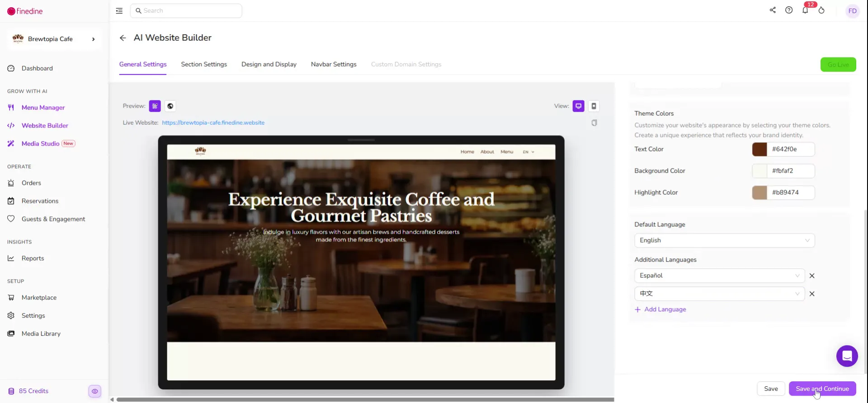
Task: Select the live globe preview icon
Action: pos(170,106)
